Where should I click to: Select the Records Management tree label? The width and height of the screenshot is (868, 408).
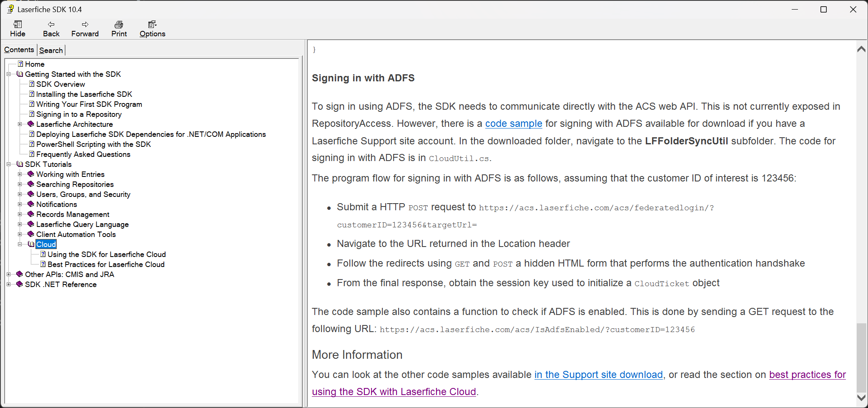click(73, 214)
